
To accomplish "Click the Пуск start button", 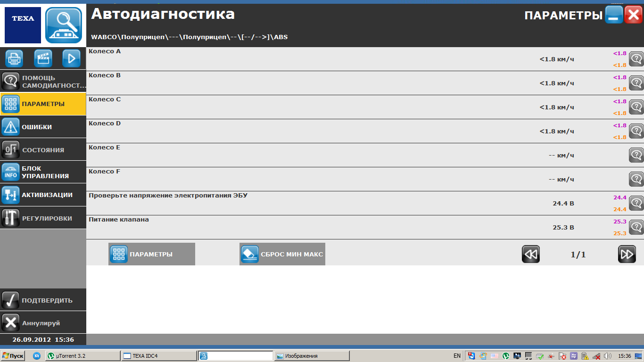I will 13,356.
